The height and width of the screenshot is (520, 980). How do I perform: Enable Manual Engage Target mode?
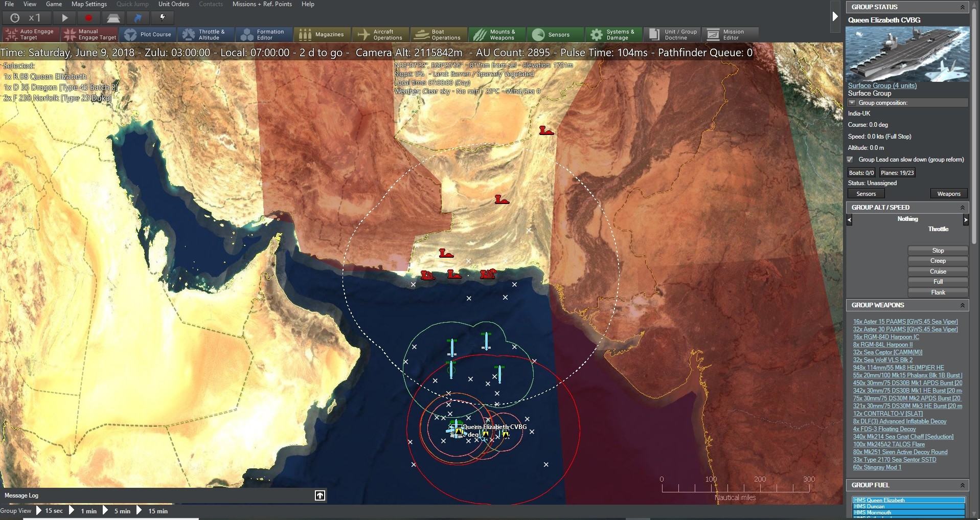[89, 34]
